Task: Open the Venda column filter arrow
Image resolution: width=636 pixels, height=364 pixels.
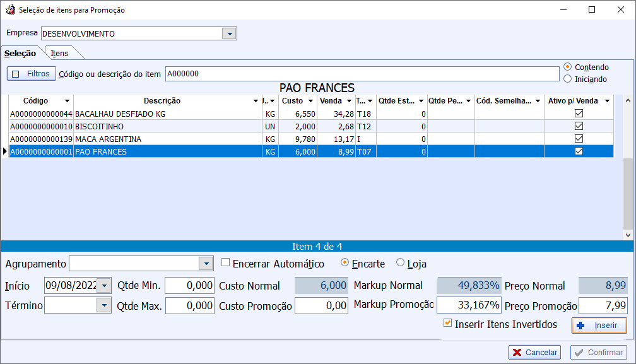Action: (x=349, y=101)
